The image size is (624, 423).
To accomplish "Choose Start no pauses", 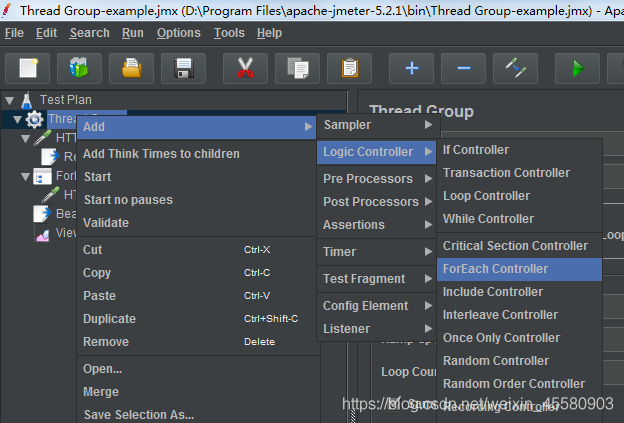I will click(x=198, y=200).
